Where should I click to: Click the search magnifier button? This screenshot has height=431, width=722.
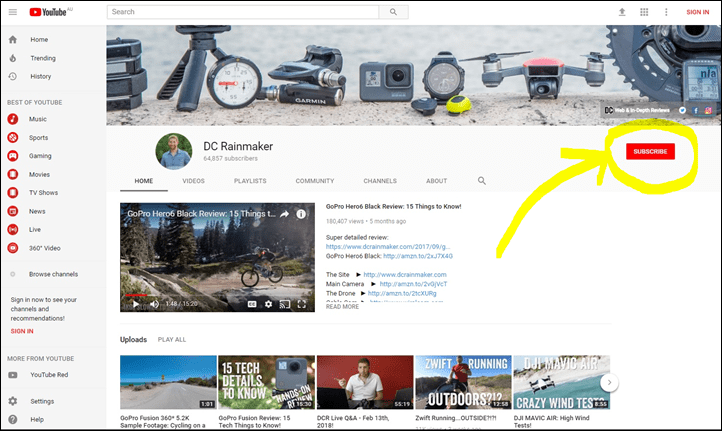point(393,12)
